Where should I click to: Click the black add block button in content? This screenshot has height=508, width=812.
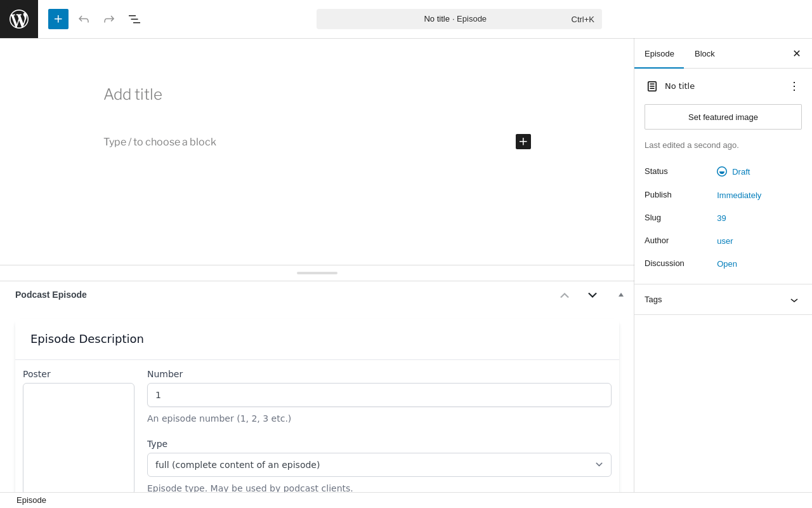click(523, 142)
